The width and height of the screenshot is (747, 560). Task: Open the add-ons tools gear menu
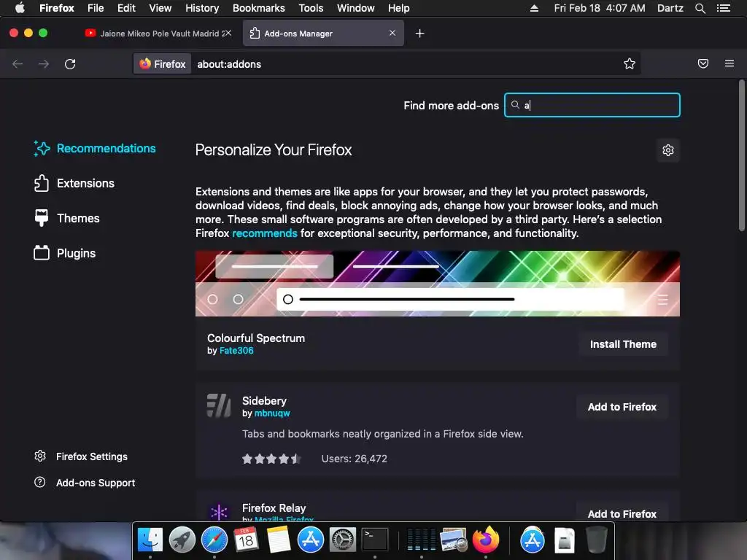(668, 150)
